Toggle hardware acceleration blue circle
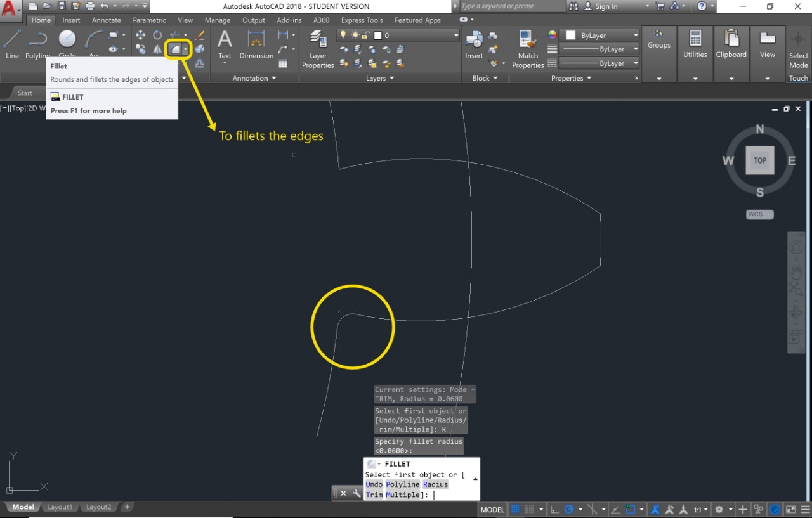 775,509
